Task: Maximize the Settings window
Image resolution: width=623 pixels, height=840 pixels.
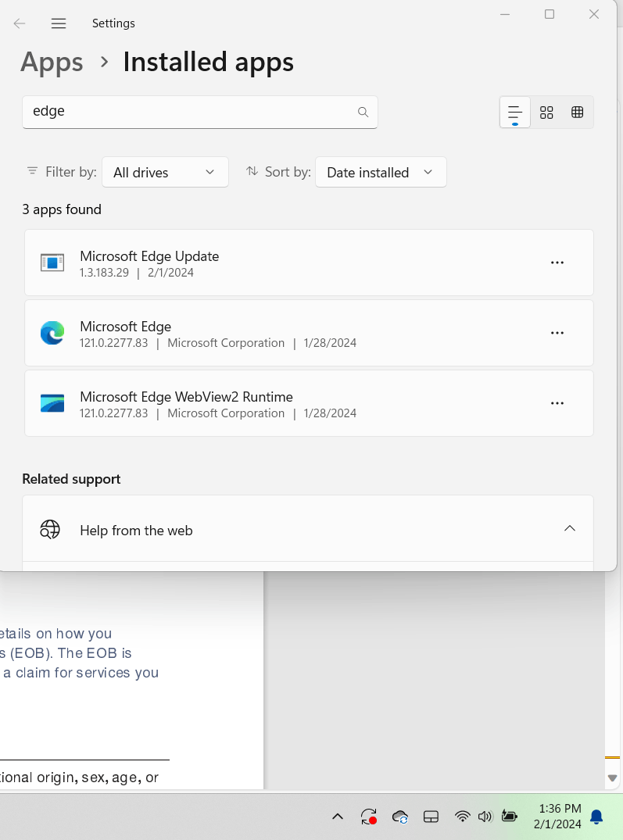Action: click(x=550, y=15)
